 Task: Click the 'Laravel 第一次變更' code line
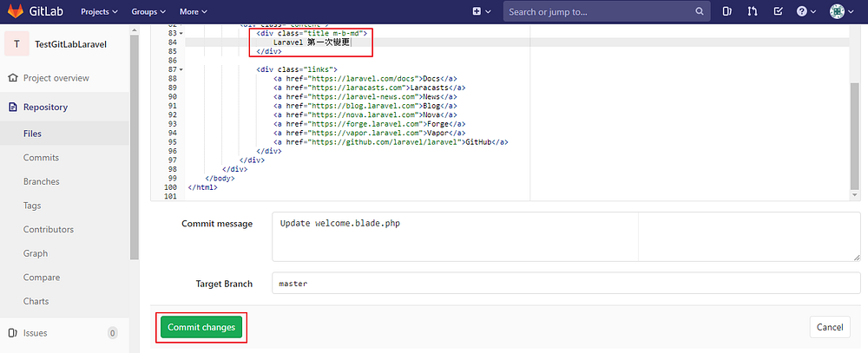[x=312, y=42]
